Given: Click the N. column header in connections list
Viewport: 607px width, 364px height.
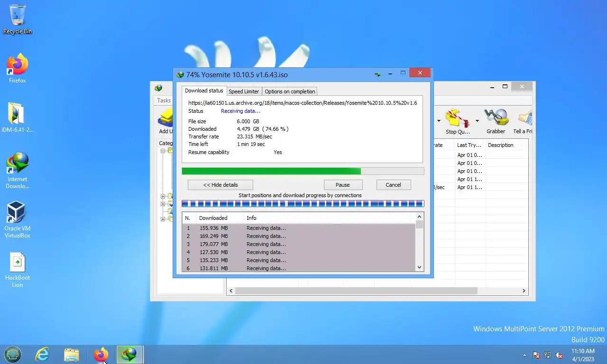Looking at the screenshot, I should click(189, 218).
